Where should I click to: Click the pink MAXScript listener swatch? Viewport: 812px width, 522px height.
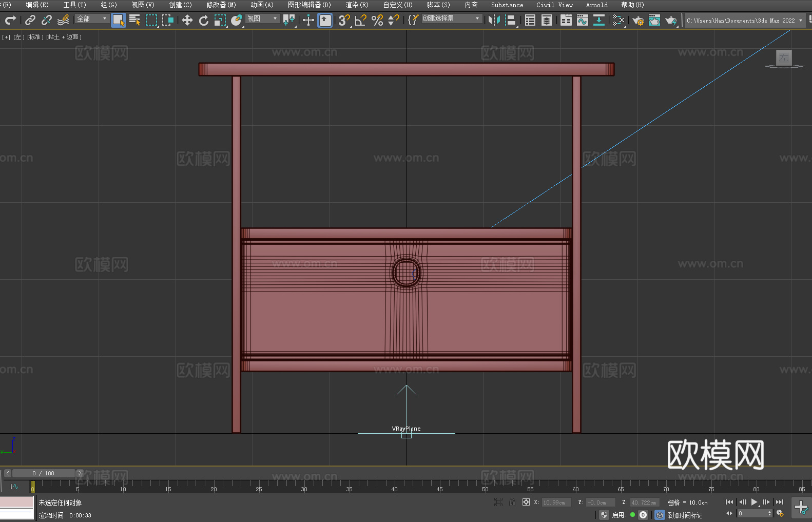coord(17,502)
